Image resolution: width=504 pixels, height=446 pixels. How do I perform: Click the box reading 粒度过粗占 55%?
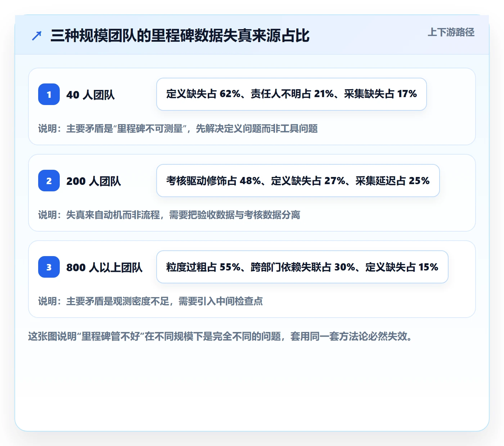coord(302,267)
